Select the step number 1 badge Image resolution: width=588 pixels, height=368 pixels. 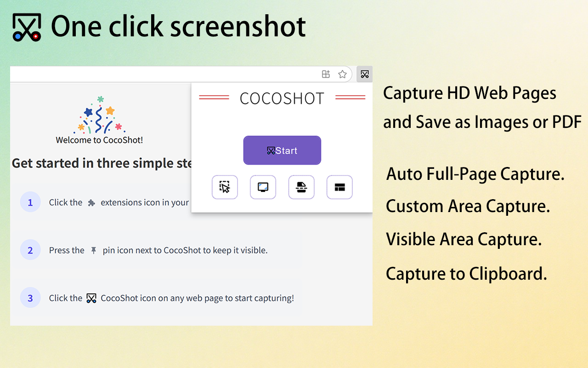30,202
